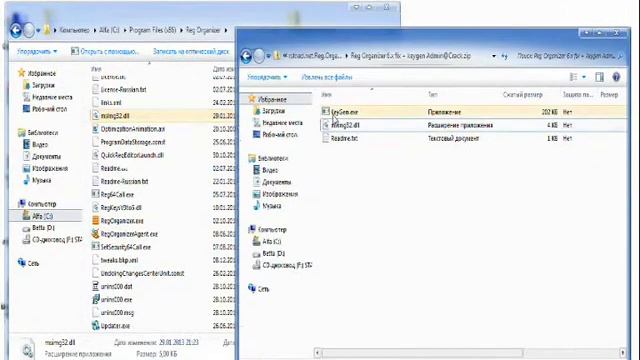Click the refresh button beside the zip address bar
This screenshot has height=360, width=640.
coord(505,56)
